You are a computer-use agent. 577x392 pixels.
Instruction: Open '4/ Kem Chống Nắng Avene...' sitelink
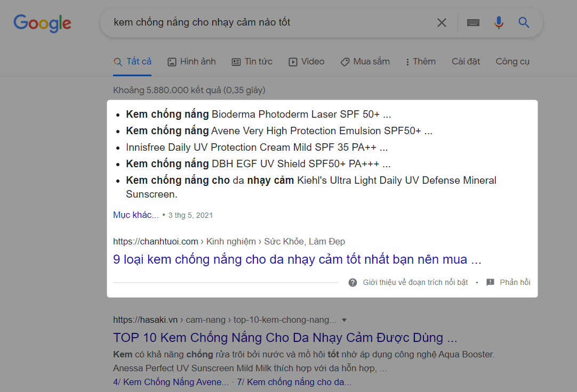171,382
